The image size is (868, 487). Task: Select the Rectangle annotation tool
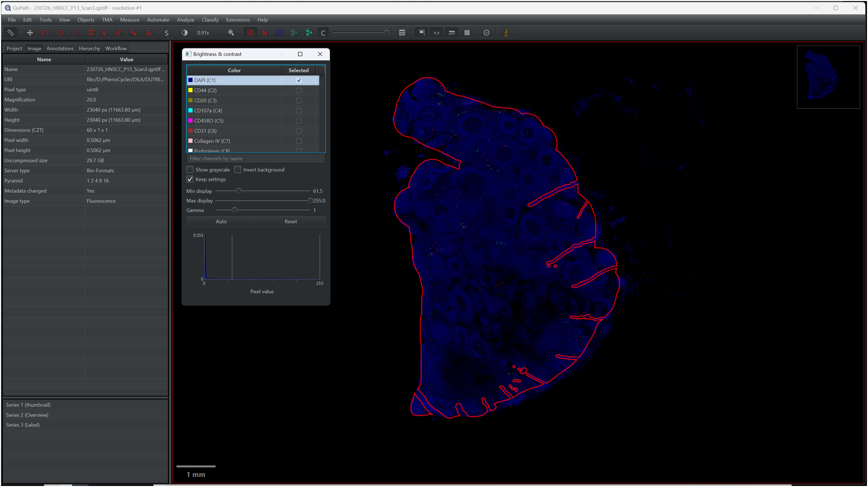tap(45, 33)
